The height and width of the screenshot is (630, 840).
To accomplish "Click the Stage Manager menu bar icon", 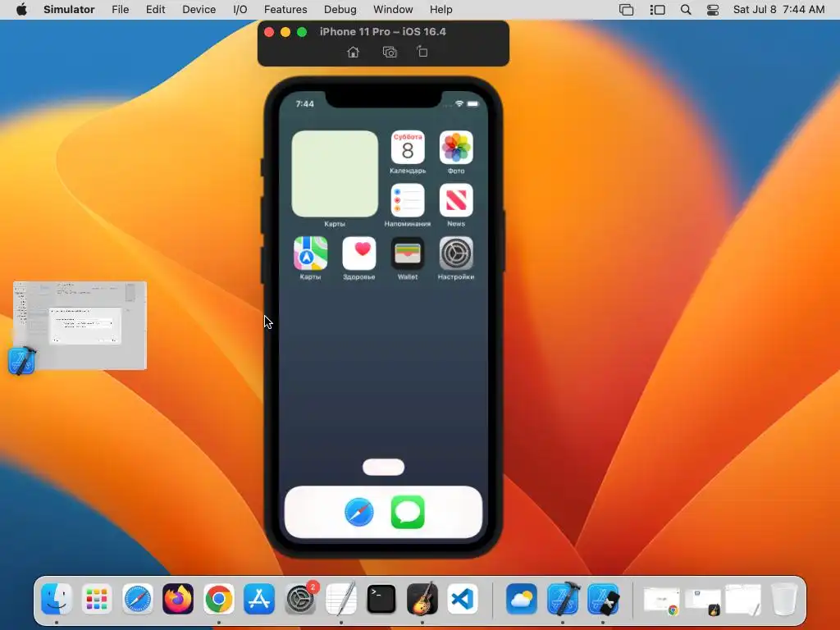I will (657, 10).
